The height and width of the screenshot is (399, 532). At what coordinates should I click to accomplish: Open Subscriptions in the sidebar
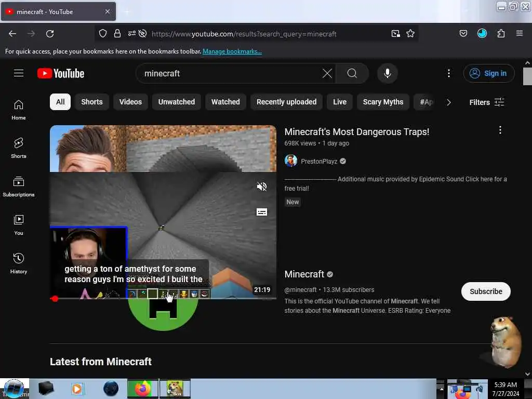(x=19, y=187)
